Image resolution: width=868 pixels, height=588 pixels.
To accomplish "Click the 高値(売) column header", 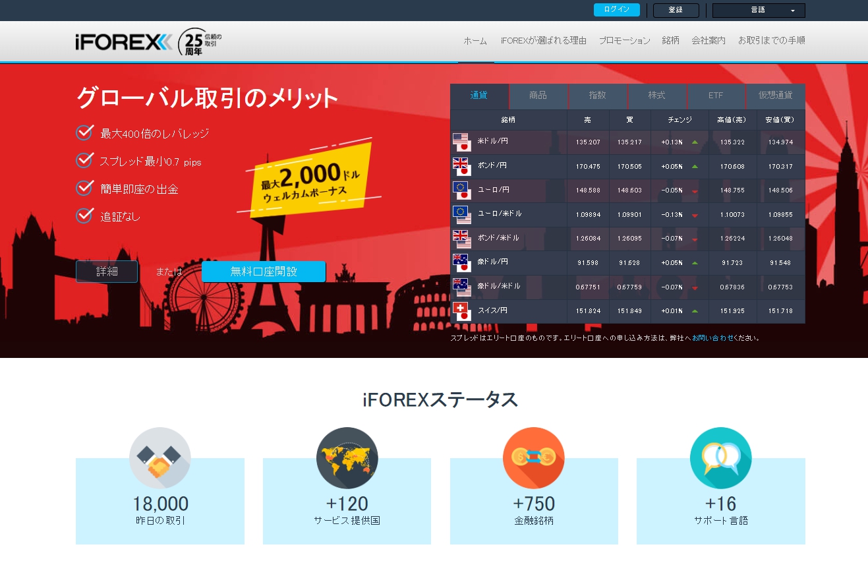I will 732,120.
